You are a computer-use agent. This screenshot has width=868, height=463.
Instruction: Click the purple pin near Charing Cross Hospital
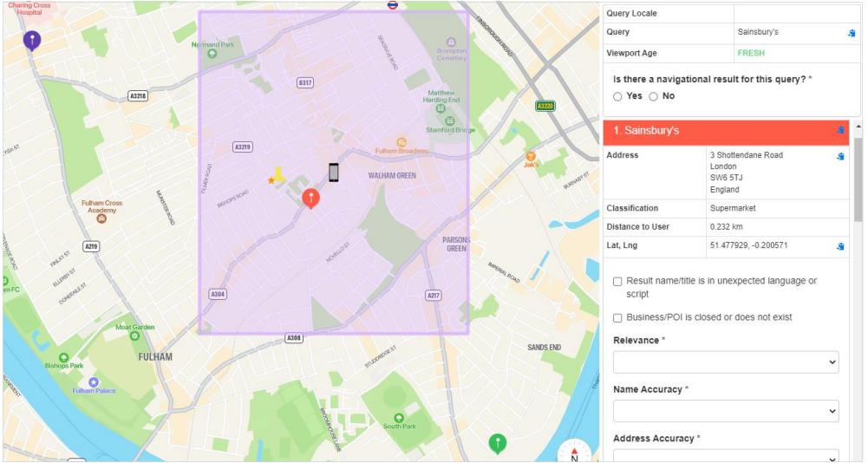[x=31, y=40]
